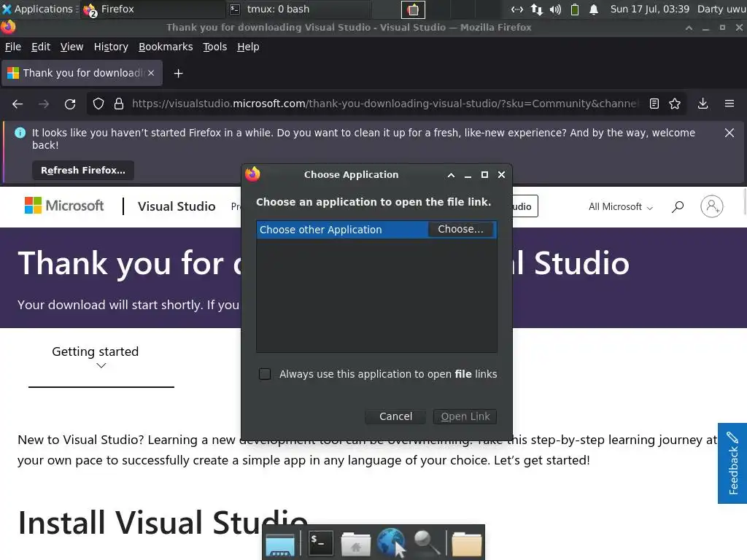Open the notifications bell in panel

tap(594, 9)
